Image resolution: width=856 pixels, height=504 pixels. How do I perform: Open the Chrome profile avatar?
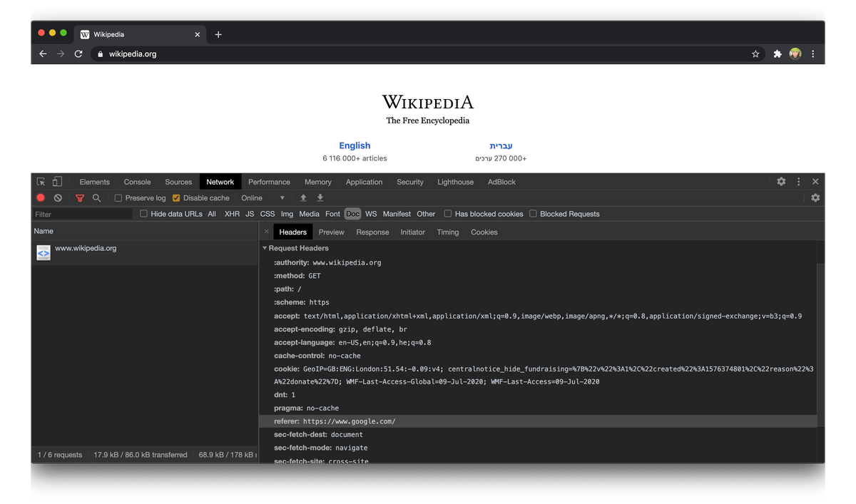795,54
